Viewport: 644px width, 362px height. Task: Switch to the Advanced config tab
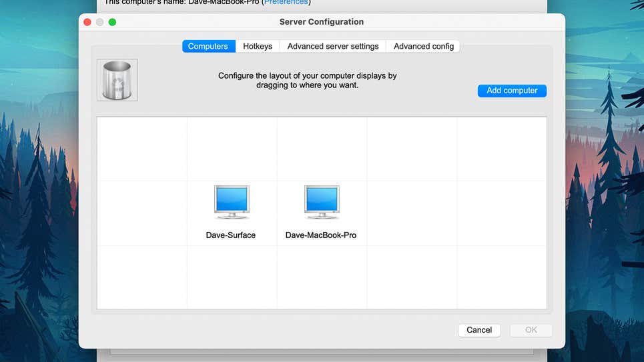[x=424, y=47]
